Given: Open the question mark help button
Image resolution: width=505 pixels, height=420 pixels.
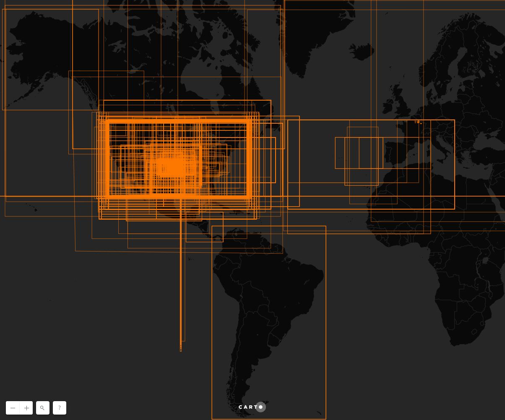Looking at the screenshot, I should click(60, 408).
